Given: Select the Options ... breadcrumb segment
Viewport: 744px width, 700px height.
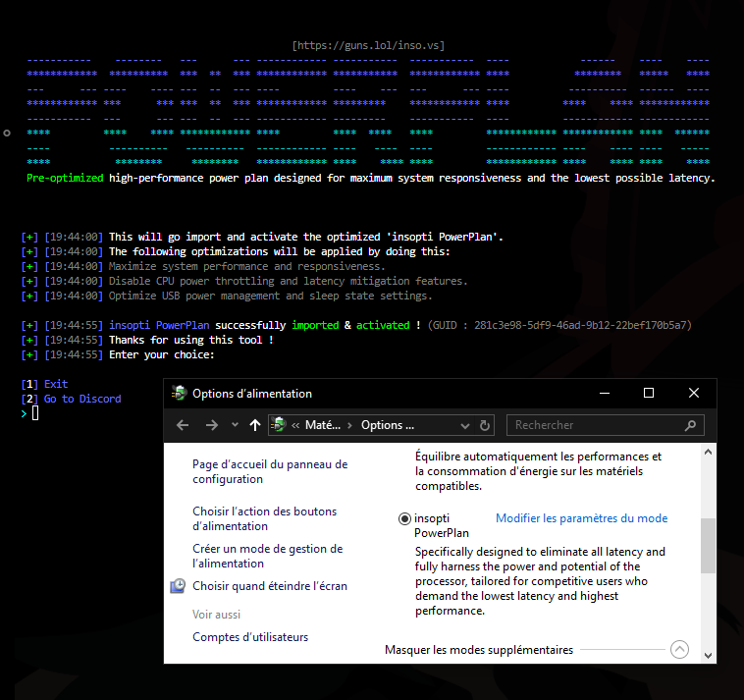Looking at the screenshot, I should coord(388,425).
